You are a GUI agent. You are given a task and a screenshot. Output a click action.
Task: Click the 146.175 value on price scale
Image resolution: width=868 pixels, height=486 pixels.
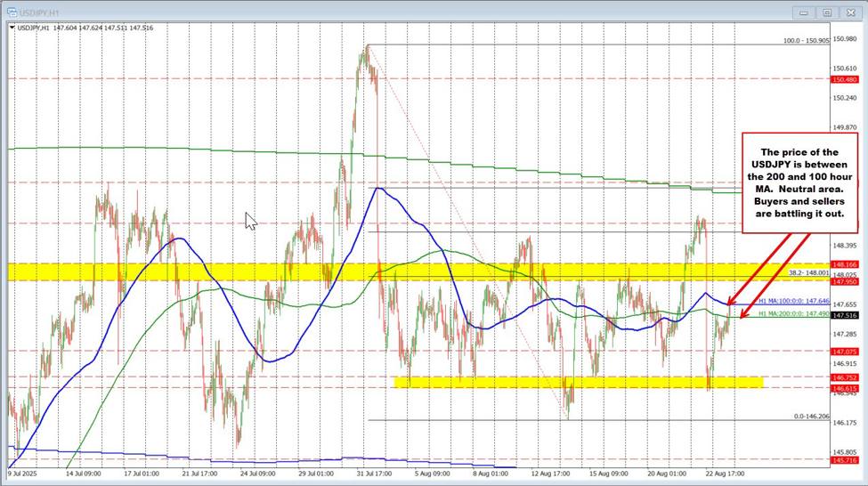(x=845, y=423)
